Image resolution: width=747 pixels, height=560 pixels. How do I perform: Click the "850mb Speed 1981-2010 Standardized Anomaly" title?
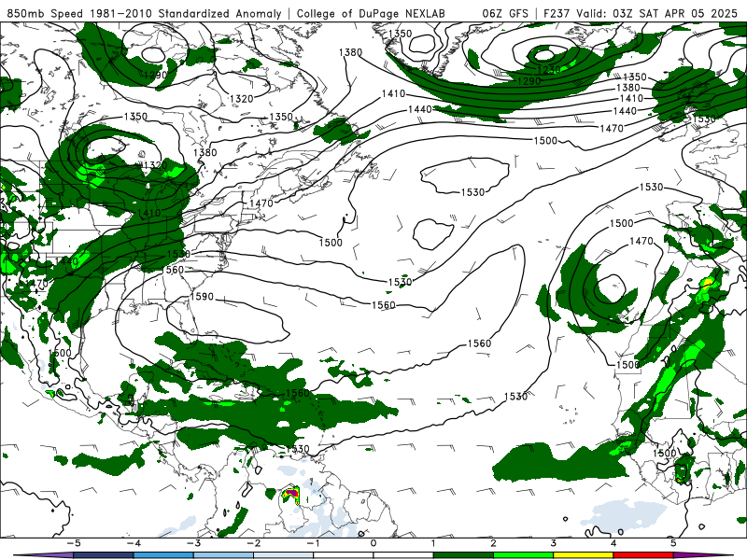144,13
